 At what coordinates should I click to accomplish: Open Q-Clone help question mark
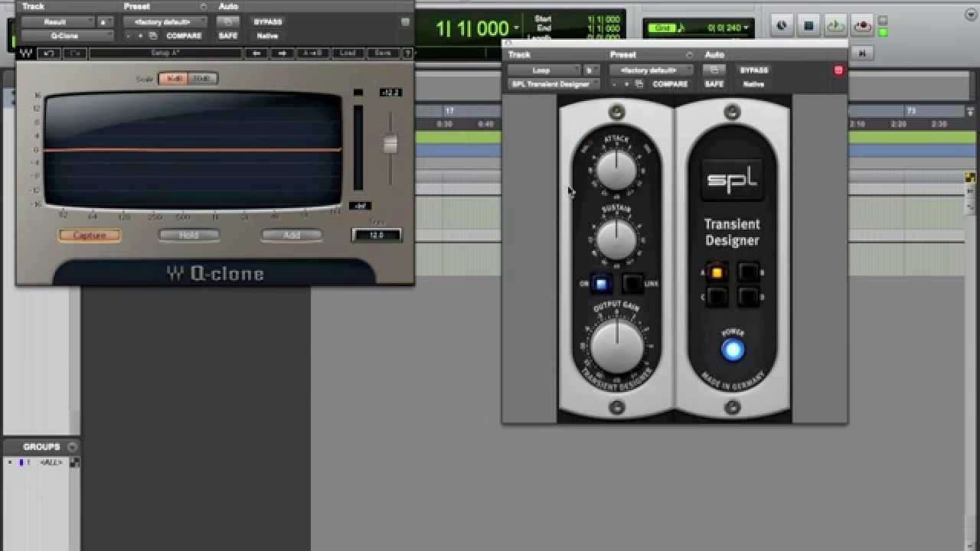407,54
